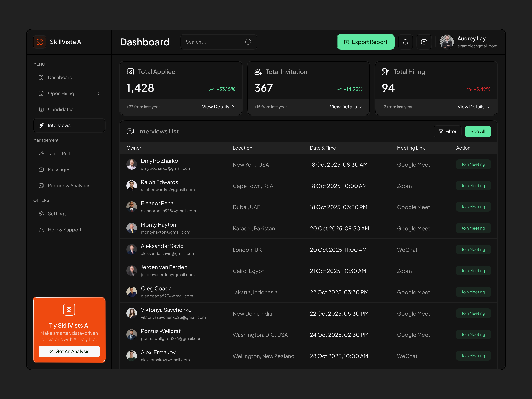This screenshot has width=532, height=399.
Task: Click the search magnifier icon
Action: (x=248, y=42)
